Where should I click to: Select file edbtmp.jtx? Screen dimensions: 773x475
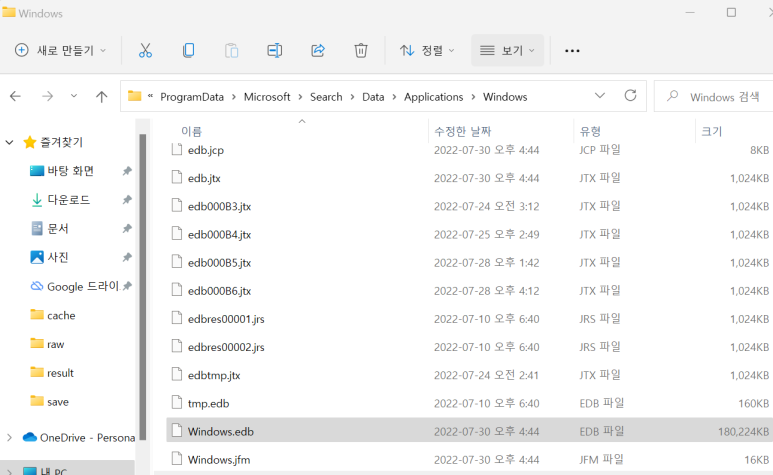pos(214,375)
